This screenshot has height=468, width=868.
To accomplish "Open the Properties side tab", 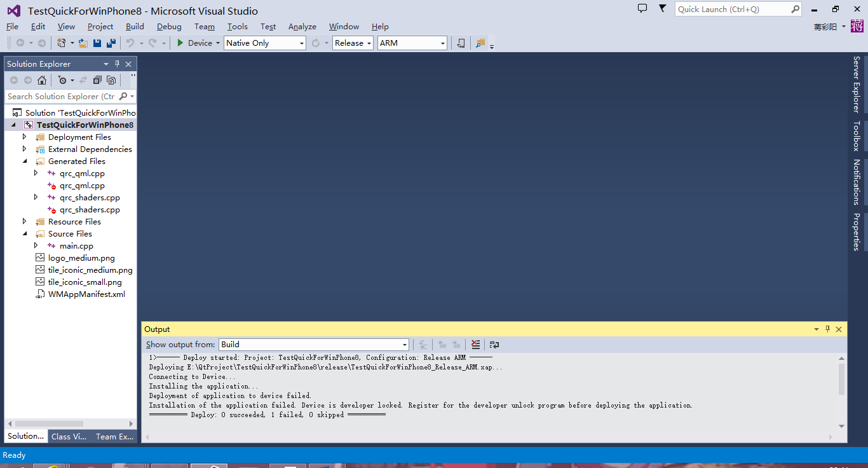I will (857, 231).
